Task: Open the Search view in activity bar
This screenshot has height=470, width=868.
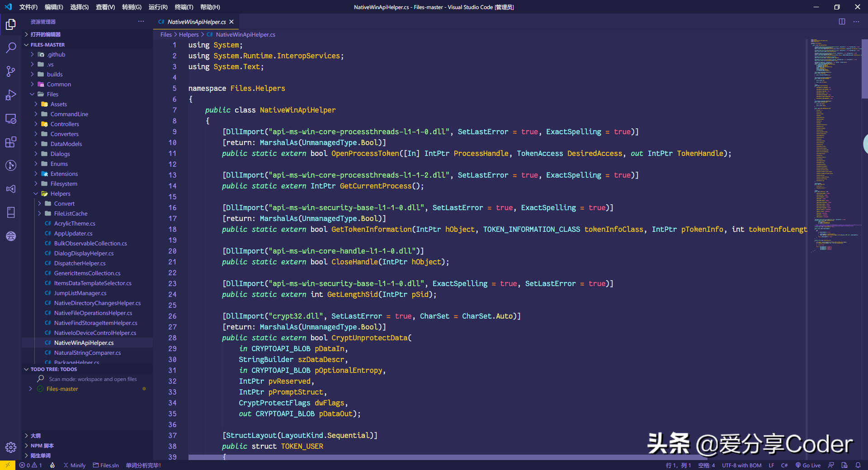Action: (11, 47)
